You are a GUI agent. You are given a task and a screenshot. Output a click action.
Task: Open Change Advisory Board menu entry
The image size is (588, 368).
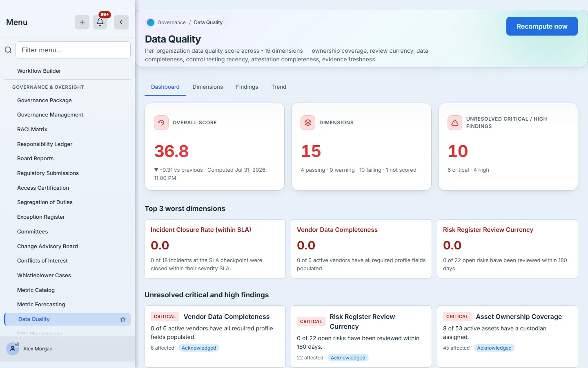(67, 246)
